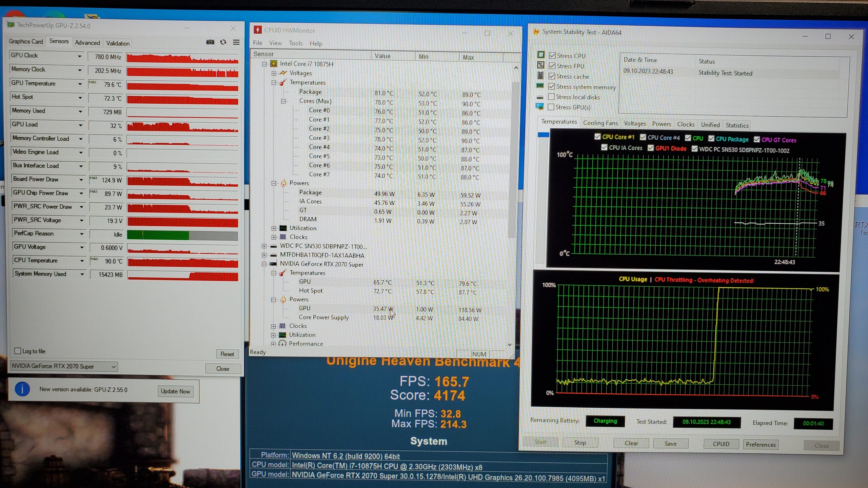
Task: Click the Stress CPU chip icon
Action: [x=541, y=55]
